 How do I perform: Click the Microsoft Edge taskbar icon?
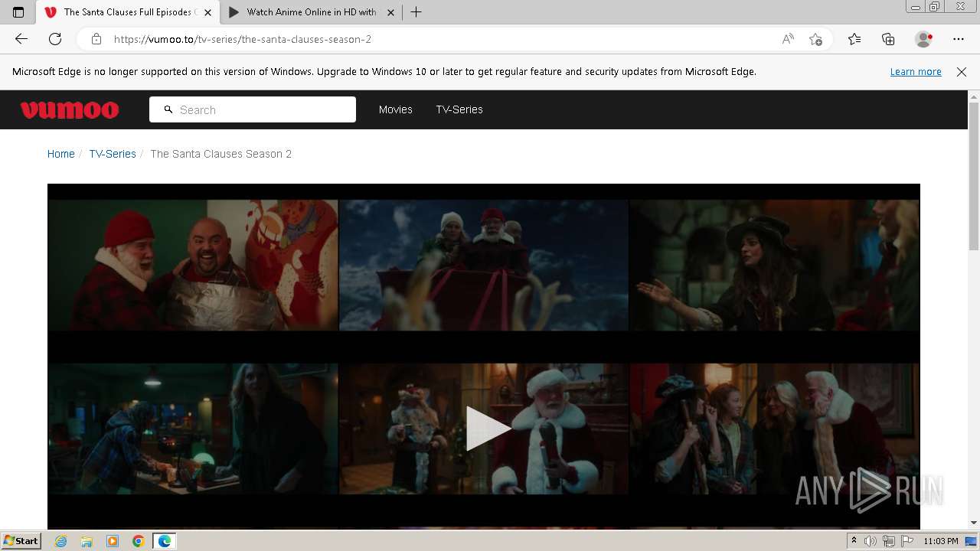pyautogui.click(x=165, y=541)
